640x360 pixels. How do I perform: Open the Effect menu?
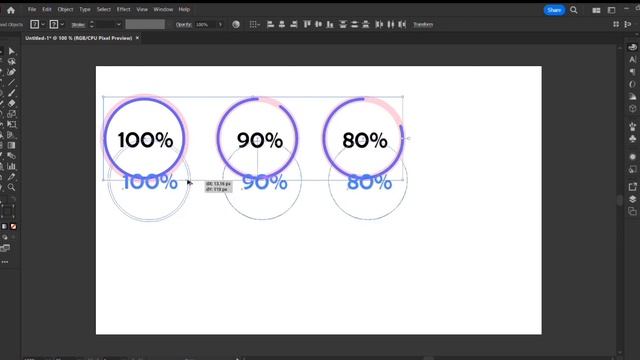[x=123, y=9]
